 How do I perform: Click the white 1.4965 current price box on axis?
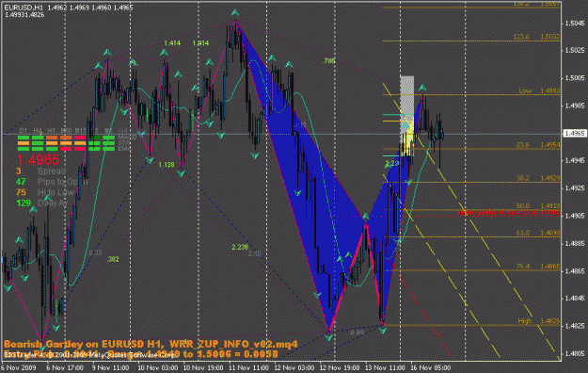(575, 134)
